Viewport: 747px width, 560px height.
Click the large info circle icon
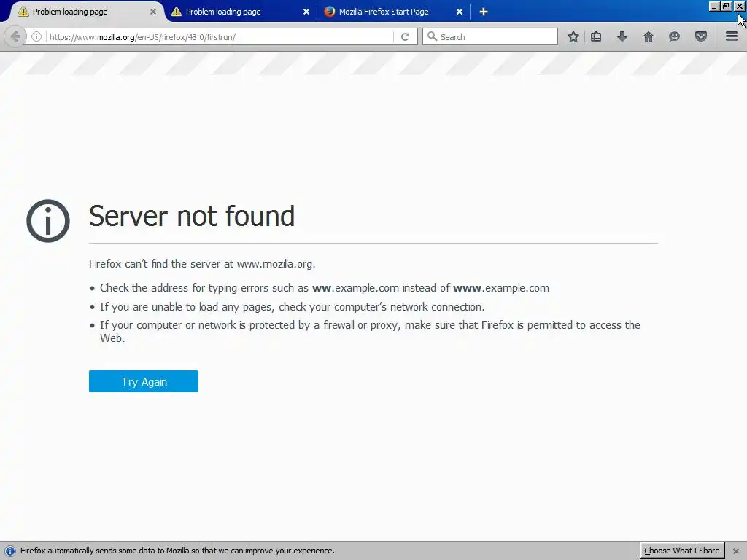[x=48, y=221]
